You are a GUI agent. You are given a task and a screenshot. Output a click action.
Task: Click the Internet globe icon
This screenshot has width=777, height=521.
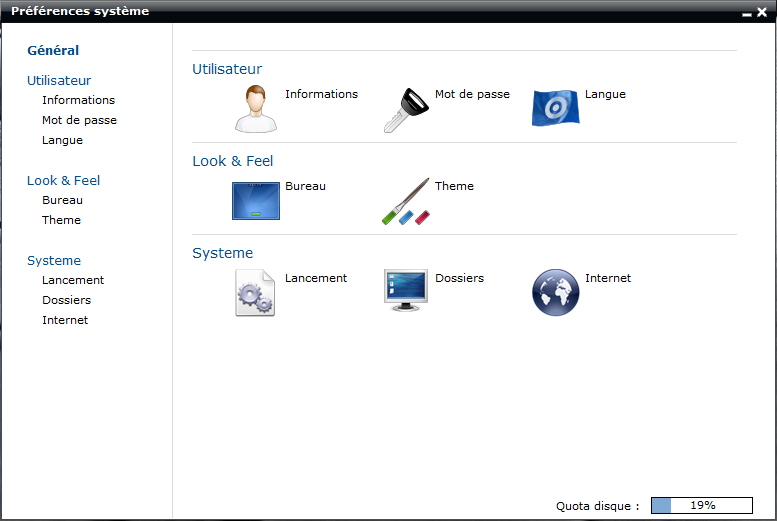pyautogui.click(x=555, y=292)
